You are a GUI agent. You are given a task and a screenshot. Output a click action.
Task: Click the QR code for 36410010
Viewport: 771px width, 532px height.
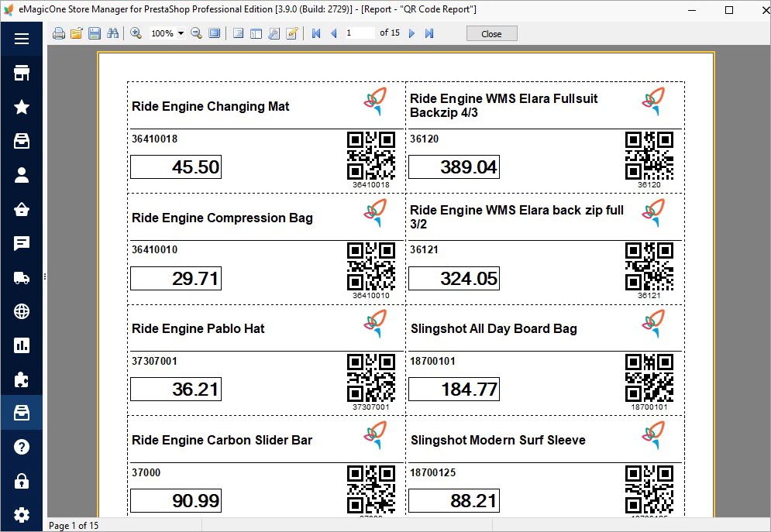(x=371, y=266)
